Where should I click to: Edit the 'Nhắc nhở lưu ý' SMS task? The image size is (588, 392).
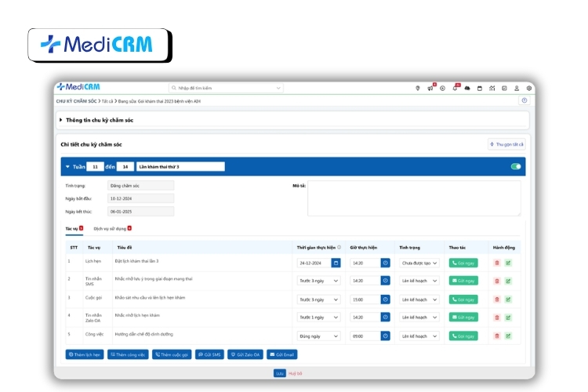tap(508, 281)
